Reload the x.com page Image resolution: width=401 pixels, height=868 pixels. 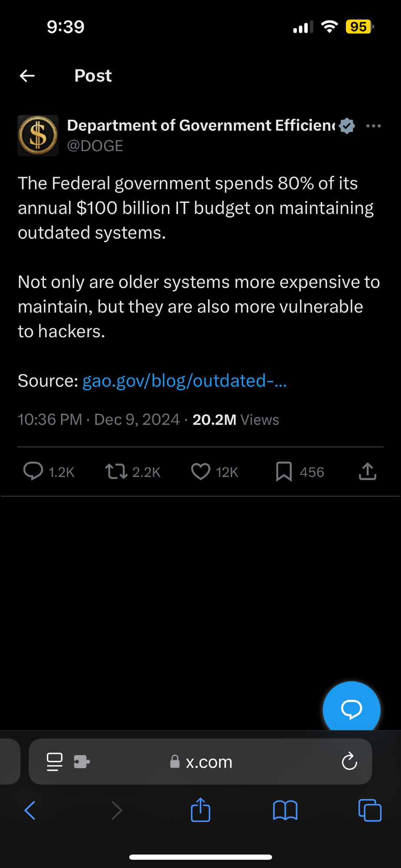click(349, 762)
